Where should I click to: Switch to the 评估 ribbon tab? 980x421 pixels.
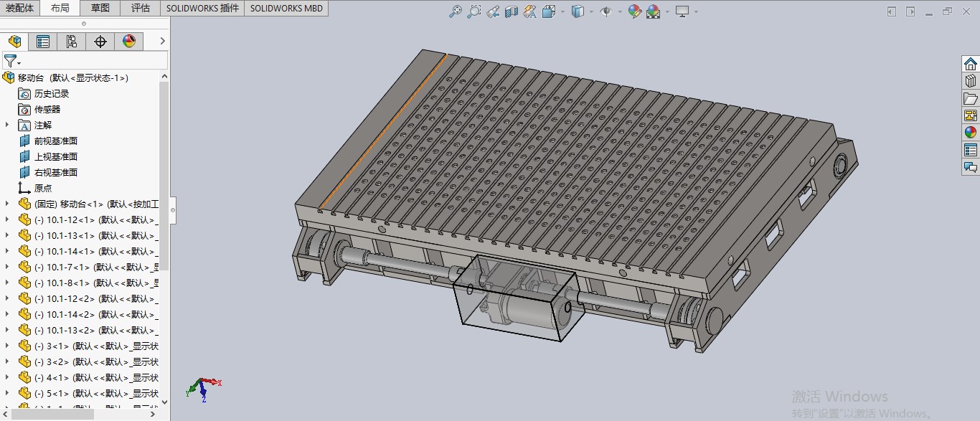click(x=141, y=8)
